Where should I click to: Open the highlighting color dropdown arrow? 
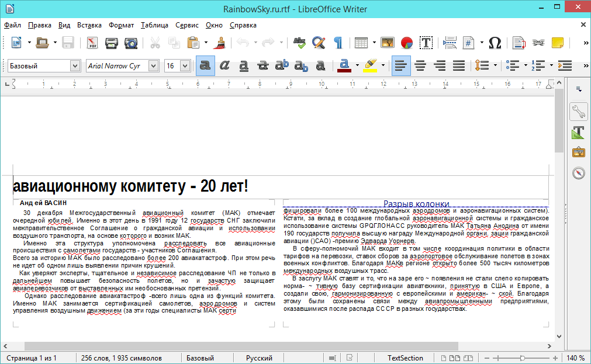coord(383,65)
